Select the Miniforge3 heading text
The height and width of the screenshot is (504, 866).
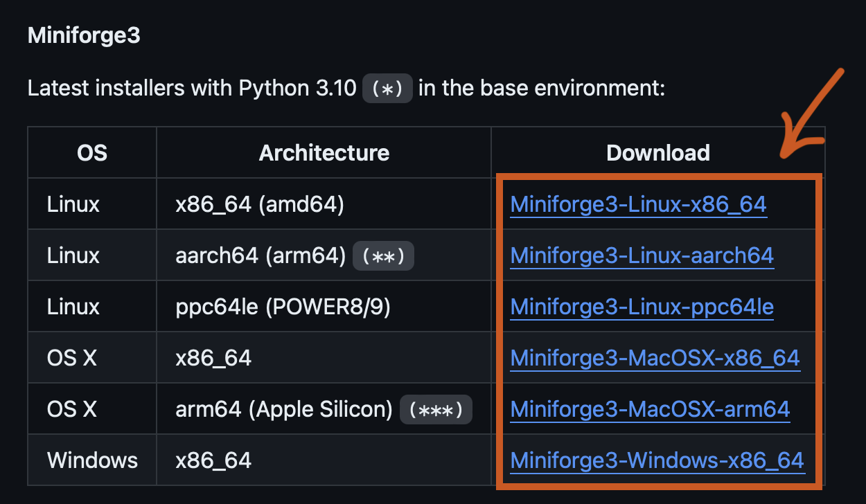pos(84,36)
